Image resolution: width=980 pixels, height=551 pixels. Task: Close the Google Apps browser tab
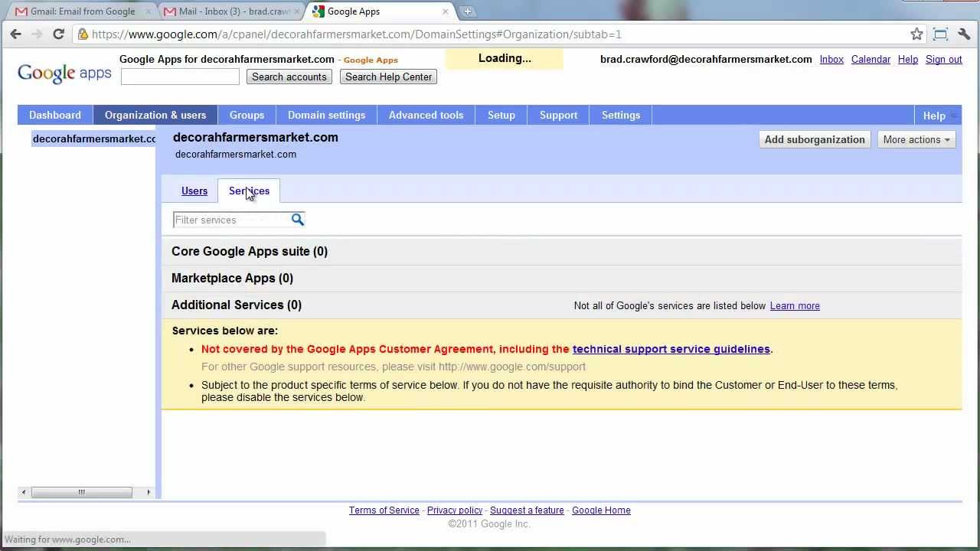[x=446, y=11]
